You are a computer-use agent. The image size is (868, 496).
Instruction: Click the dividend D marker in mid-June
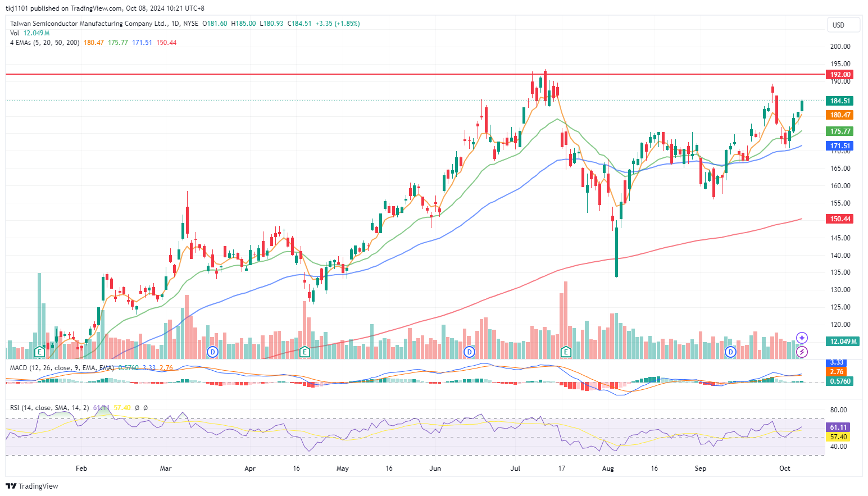[469, 352]
